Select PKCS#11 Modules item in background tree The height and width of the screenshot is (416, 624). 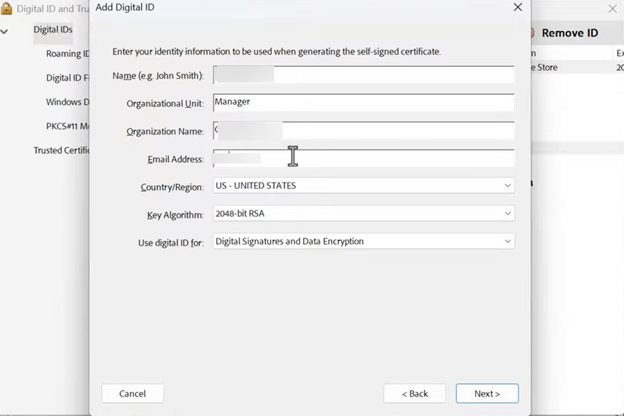(x=67, y=127)
